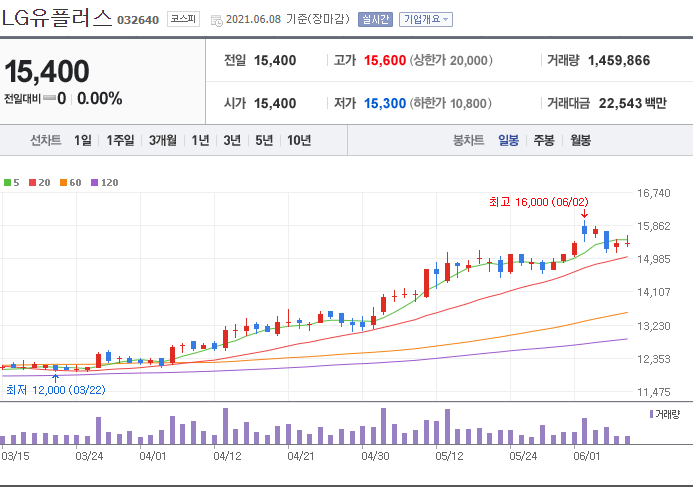Viewport: 693px width, 487px height.
Task: Switch to 주봉 weekly candle chart
Action: (x=544, y=141)
